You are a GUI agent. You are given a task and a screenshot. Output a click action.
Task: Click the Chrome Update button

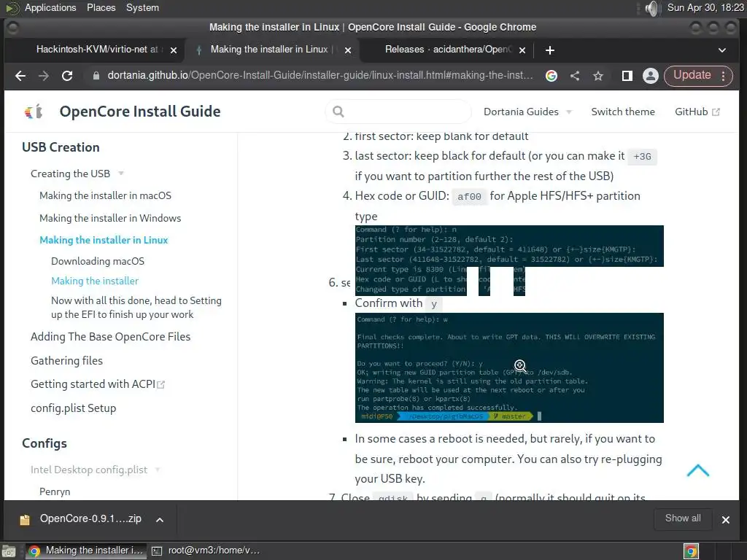click(x=692, y=75)
